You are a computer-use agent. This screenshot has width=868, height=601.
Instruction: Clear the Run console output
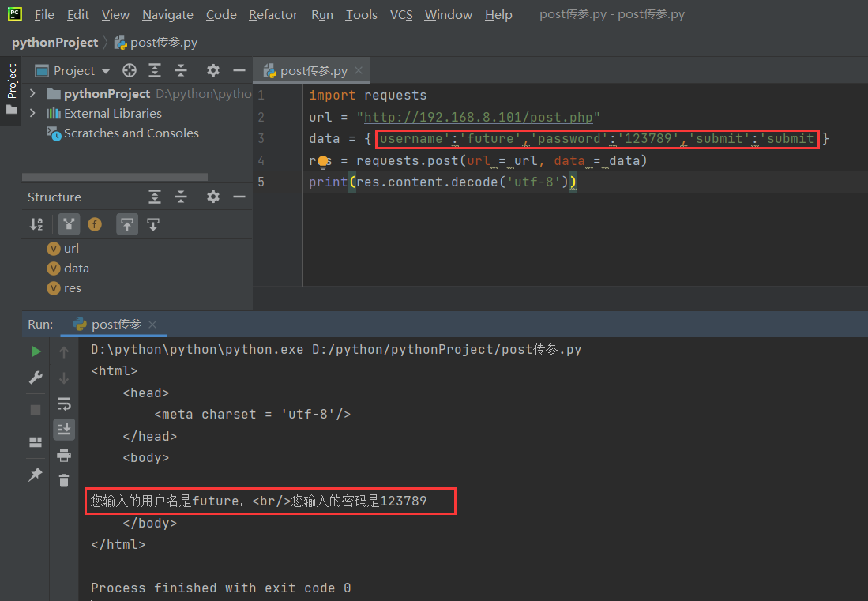click(x=64, y=480)
